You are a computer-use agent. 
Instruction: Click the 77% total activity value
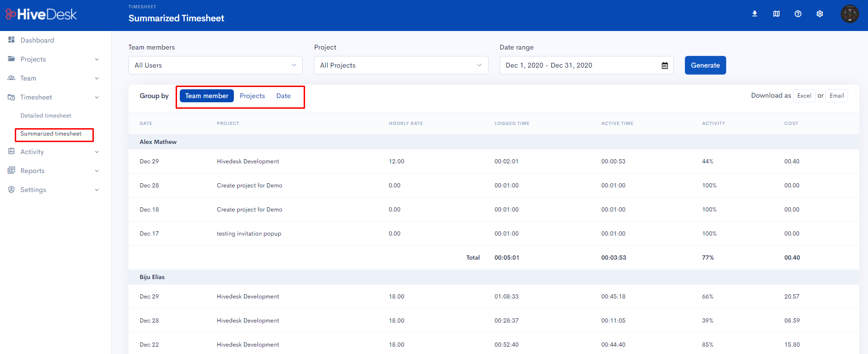click(x=708, y=258)
